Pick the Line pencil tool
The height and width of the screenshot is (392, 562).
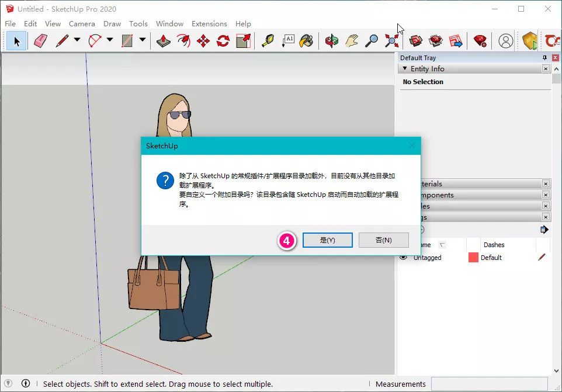point(62,41)
